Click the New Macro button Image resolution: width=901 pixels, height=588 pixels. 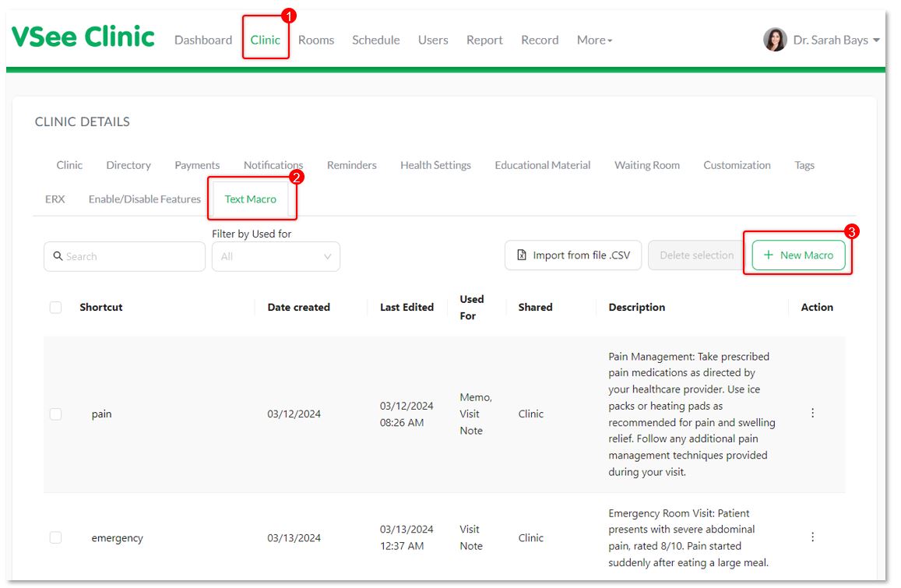click(798, 255)
